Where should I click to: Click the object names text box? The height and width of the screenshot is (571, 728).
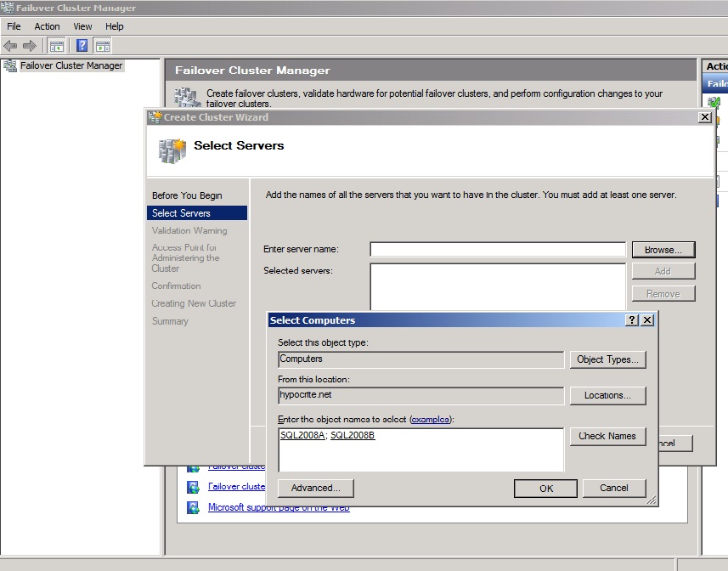[x=421, y=449]
